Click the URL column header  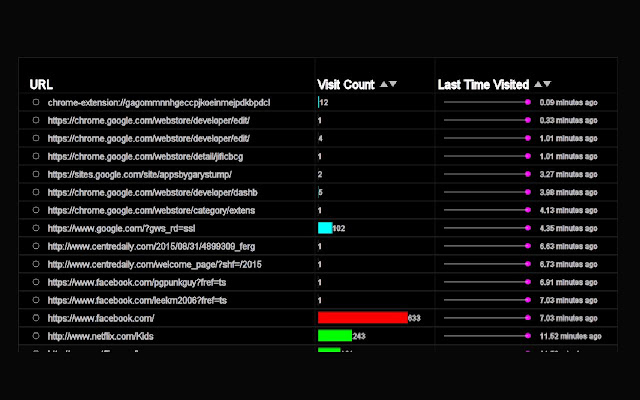pos(41,84)
